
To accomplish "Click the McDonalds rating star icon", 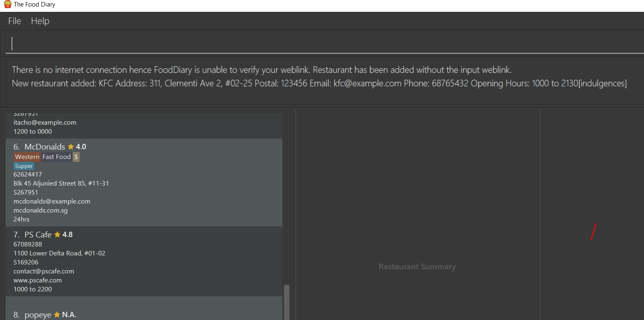I will (71, 146).
